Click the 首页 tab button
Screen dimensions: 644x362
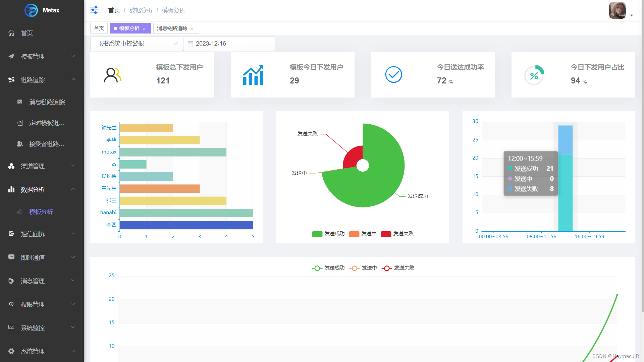99,28
